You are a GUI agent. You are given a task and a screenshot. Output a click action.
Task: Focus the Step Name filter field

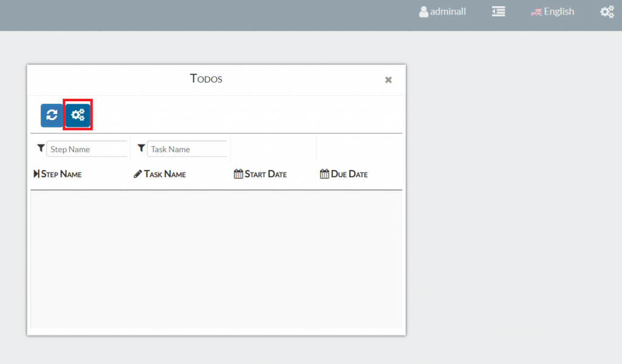(x=87, y=149)
